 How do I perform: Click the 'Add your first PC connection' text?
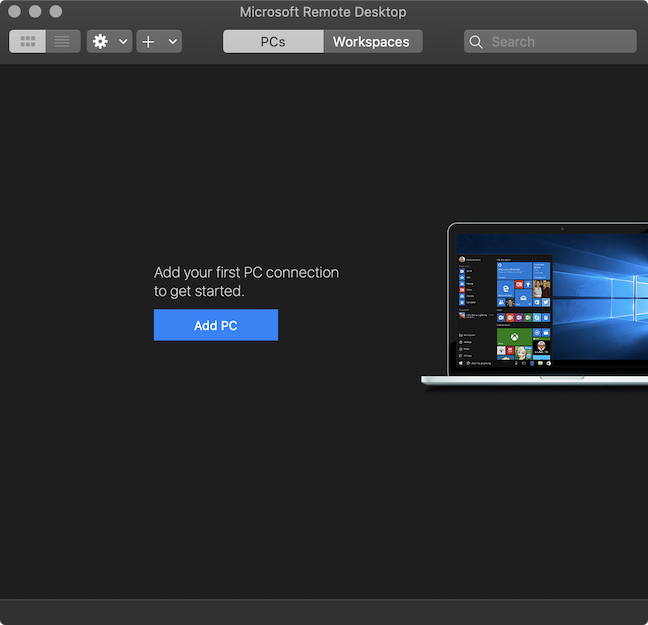point(246,281)
